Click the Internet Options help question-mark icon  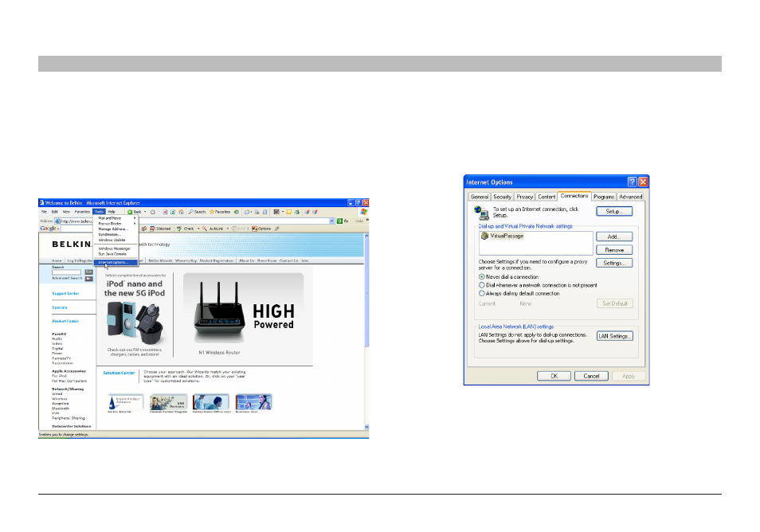(x=632, y=182)
